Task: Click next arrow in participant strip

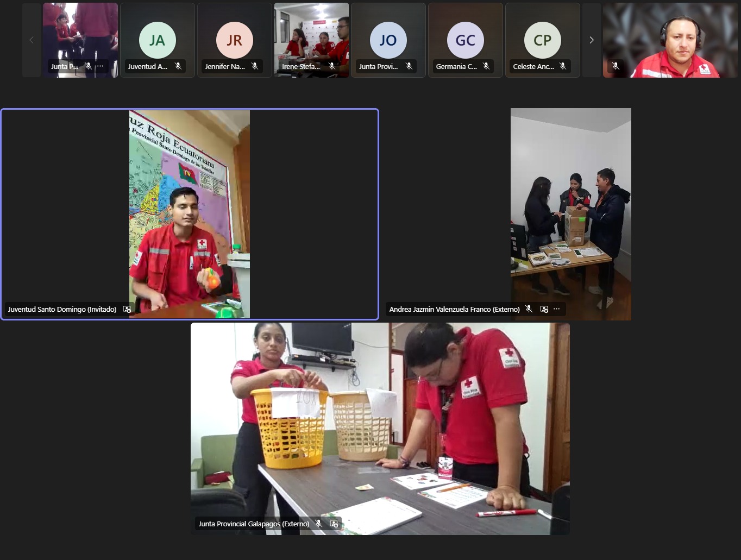Action: [x=591, y=40]
